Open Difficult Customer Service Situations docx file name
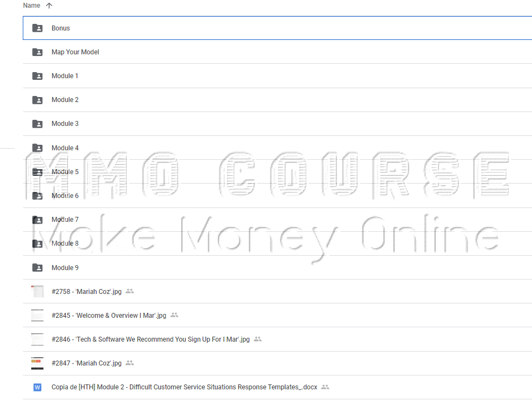 tap(184, 387)
